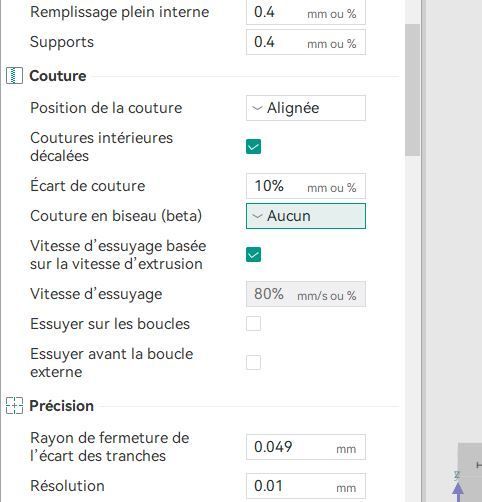Click the Z axis arrow indicator

pyautogui.click(x=458, y=489)
